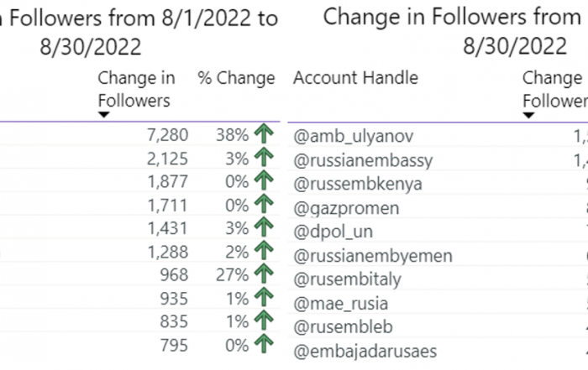Click the green arrow in the 1,877 row
The width and height of the screenshot is (588, 370).
264,180
